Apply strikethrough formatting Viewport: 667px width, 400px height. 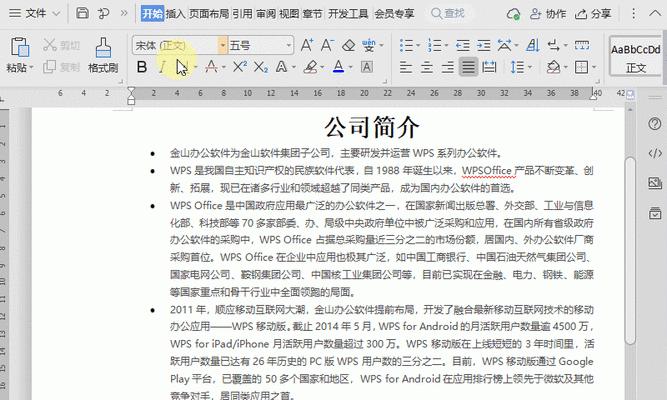[211, 67]
